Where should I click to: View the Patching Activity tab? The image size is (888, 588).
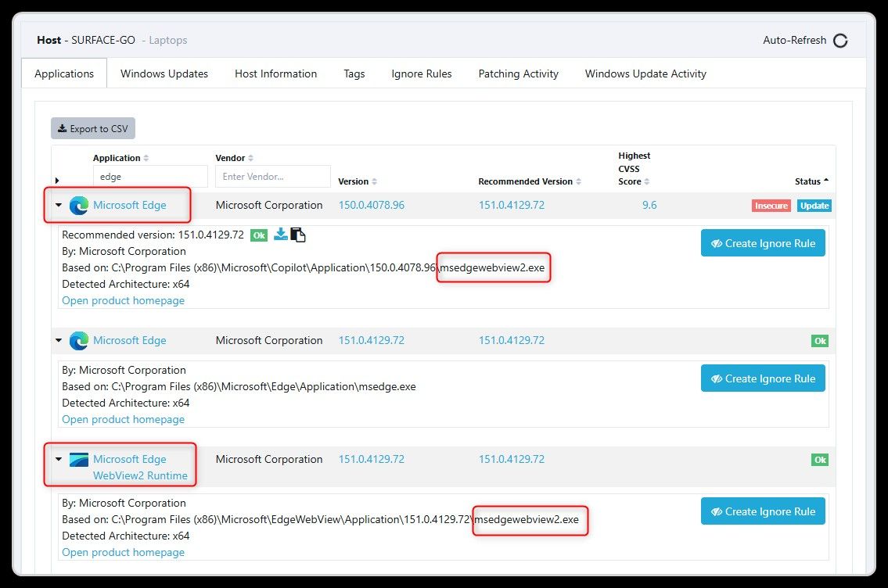518,73
